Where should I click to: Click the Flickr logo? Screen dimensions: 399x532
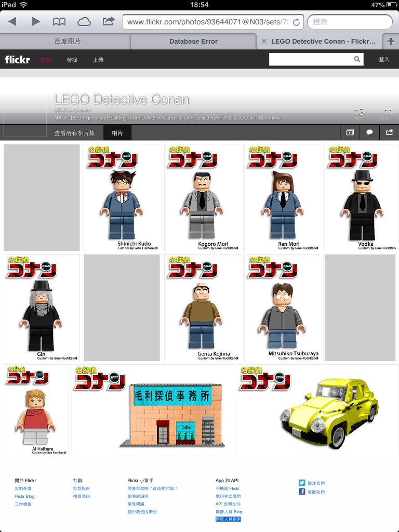(x=17, y=60)
